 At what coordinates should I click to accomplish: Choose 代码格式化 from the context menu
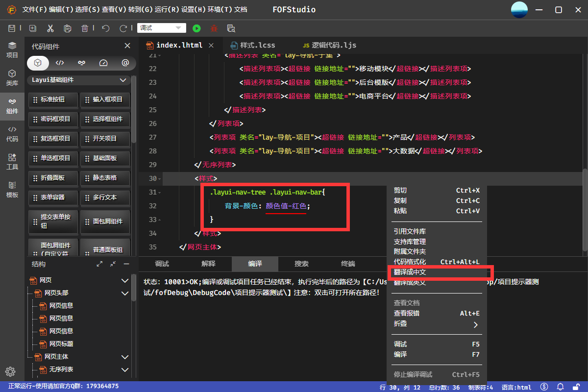437,262
